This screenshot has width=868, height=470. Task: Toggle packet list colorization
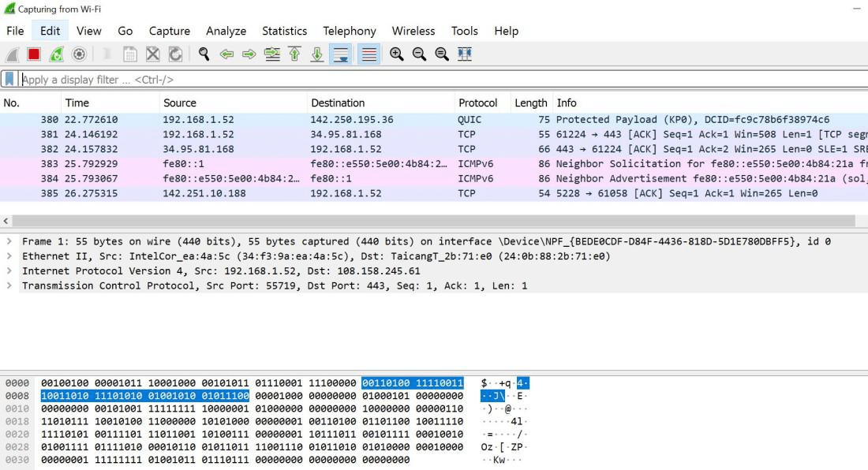(x=368, y=54)
